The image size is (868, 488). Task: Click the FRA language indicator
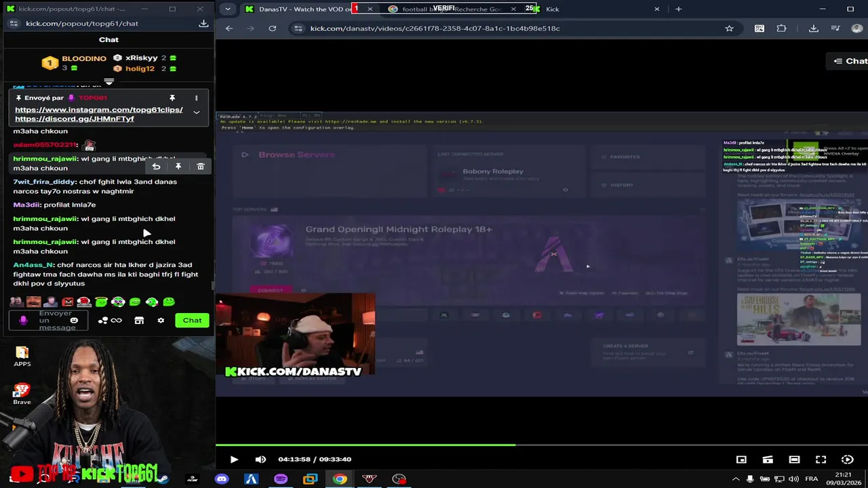(810, 479)
